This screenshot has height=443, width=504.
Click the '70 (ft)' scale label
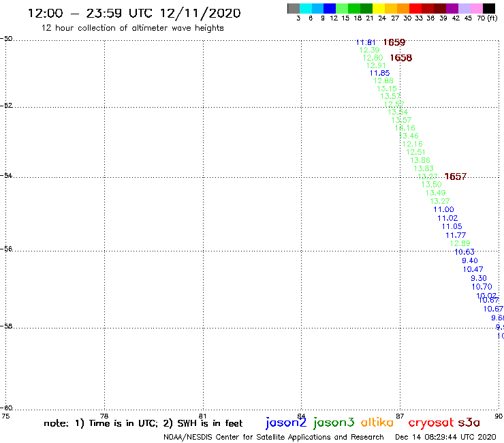point(487,18)
